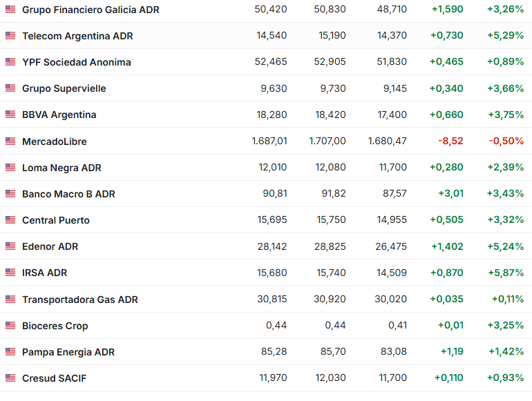Select Loma Negra ADR link
This screenshot has width=532, height=401.
point(61,168)
